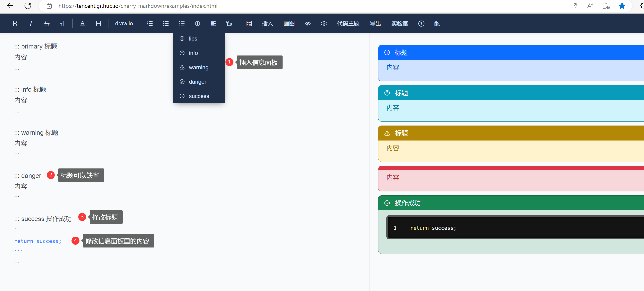The image size is (644, 291).
Task: Apply strikethrough to text
Action: pyautogui.click(x=47, y=23)
